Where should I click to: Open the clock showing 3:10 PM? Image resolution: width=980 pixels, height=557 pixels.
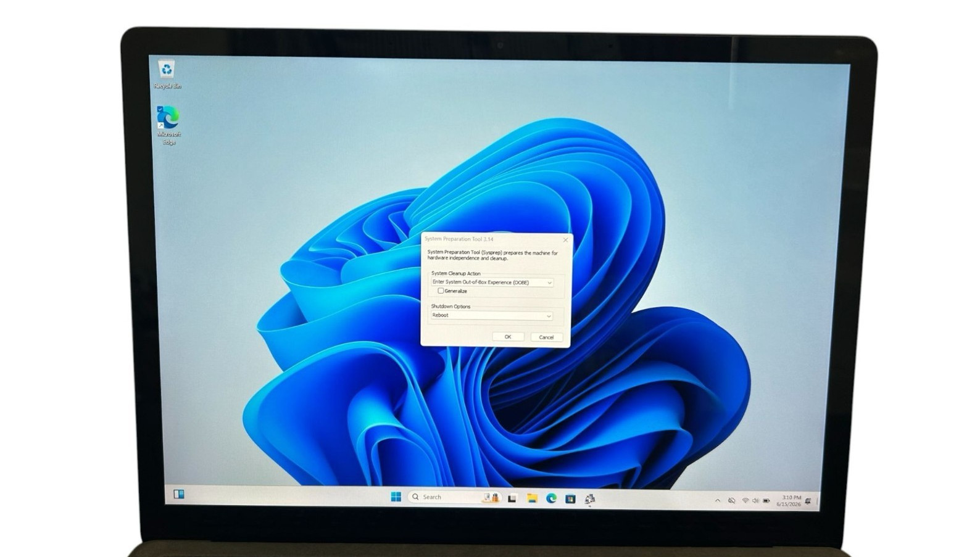789,501
